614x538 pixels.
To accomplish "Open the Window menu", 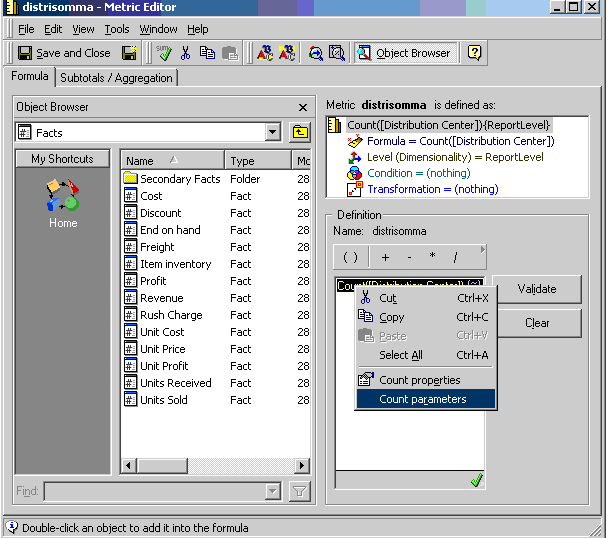I will 158,29.
